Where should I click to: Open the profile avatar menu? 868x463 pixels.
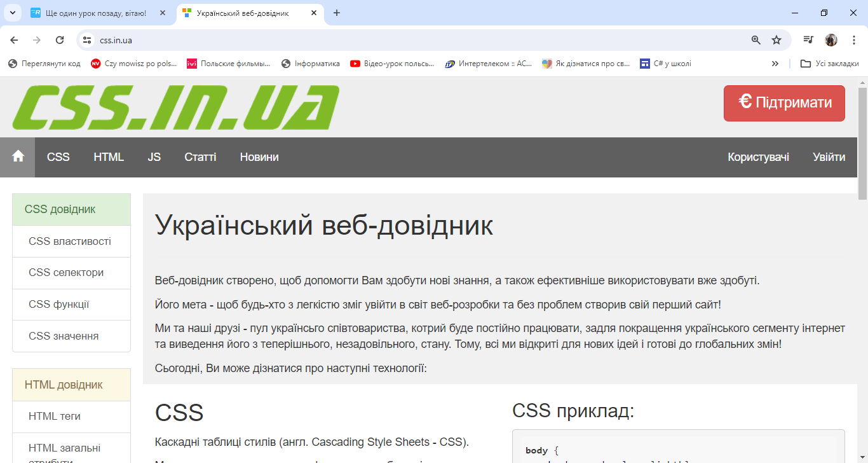point(831,39)
